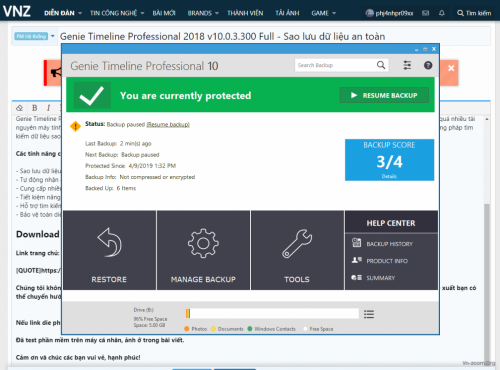500x370 pixels.
Task: Click the megaphone notice icon
Action: [x=56, y=72]
